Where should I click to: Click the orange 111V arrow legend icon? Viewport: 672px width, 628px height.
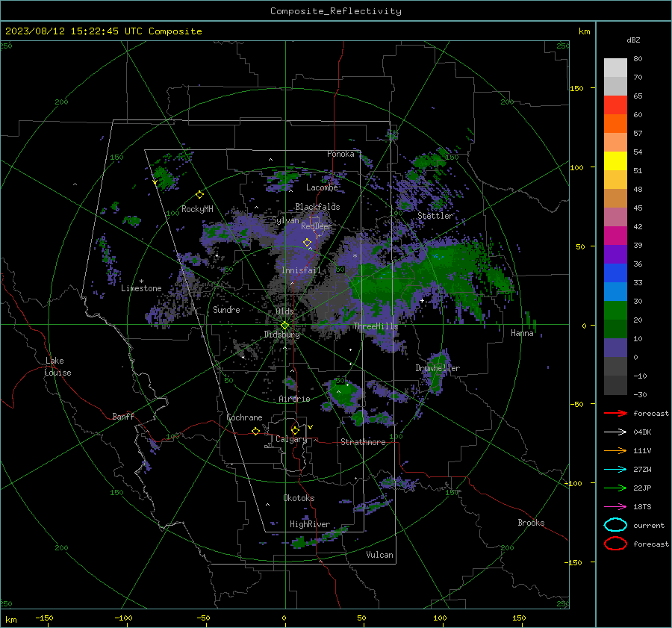615,450
